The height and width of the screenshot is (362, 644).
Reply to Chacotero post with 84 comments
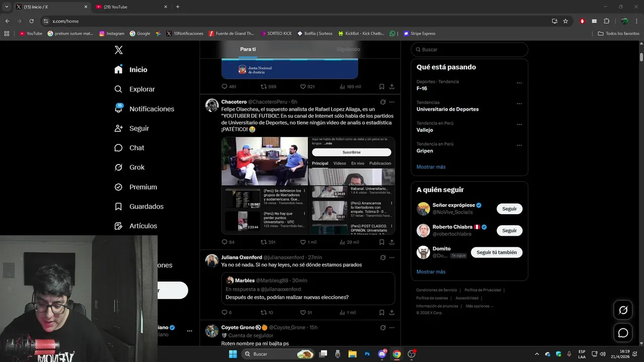tap(228, 242)
